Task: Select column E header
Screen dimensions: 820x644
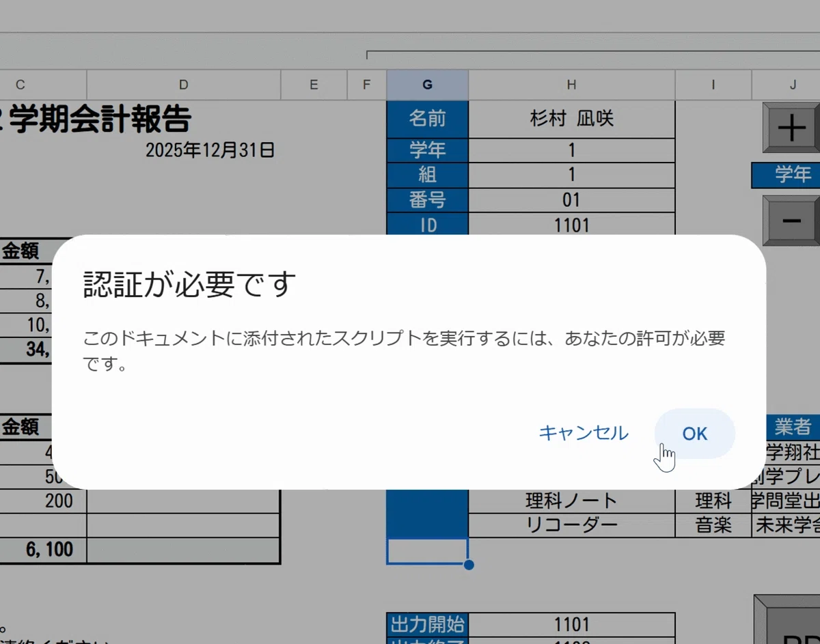Action: [x=314, y=85]
